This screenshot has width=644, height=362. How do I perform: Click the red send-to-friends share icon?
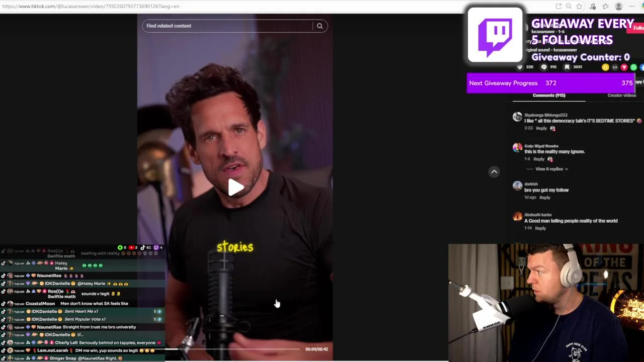[x=624, y=67]
